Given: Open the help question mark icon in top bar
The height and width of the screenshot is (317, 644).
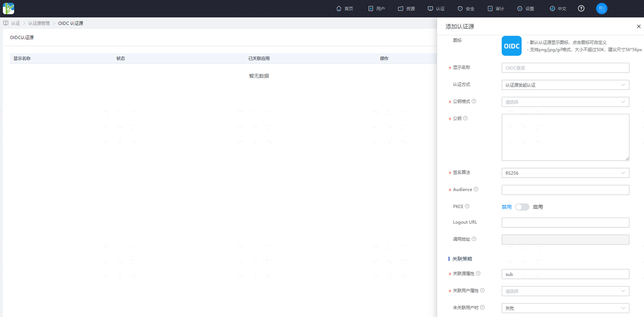Looking at the screenshot, I should click(581, 9).
